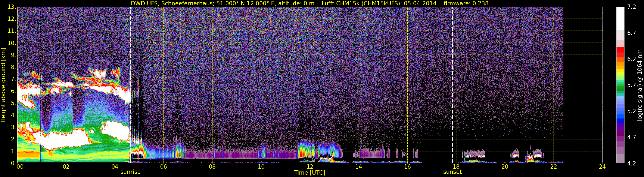Click the time axis tick '08'
Viewport: 644px width, 177px height.
212,167
